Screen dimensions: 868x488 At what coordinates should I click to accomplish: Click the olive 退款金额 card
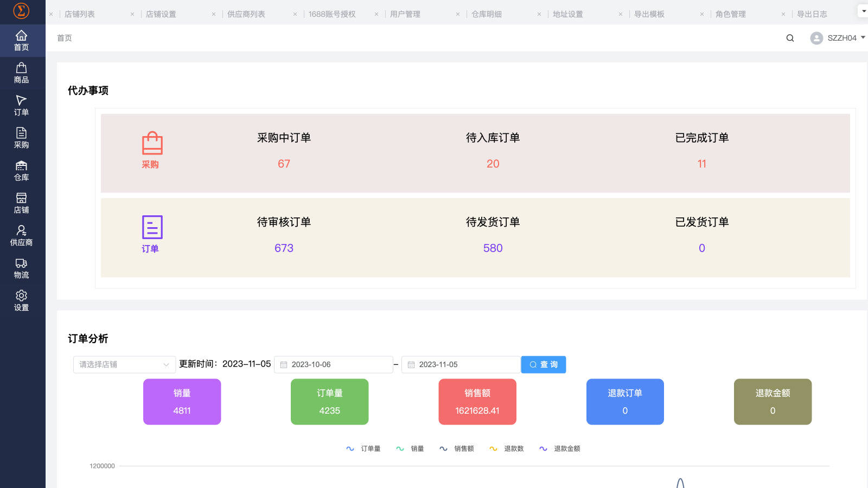pos(773,402)
